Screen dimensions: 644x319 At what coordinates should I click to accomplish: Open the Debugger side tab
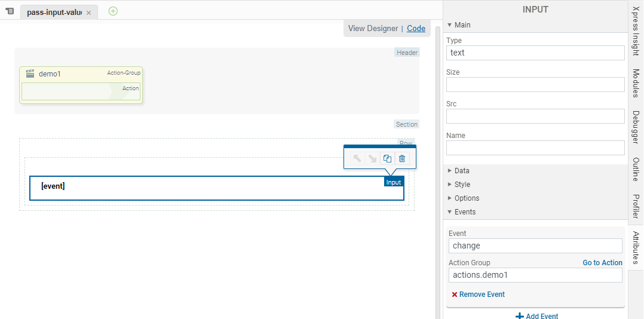click(x=636, y=127)
